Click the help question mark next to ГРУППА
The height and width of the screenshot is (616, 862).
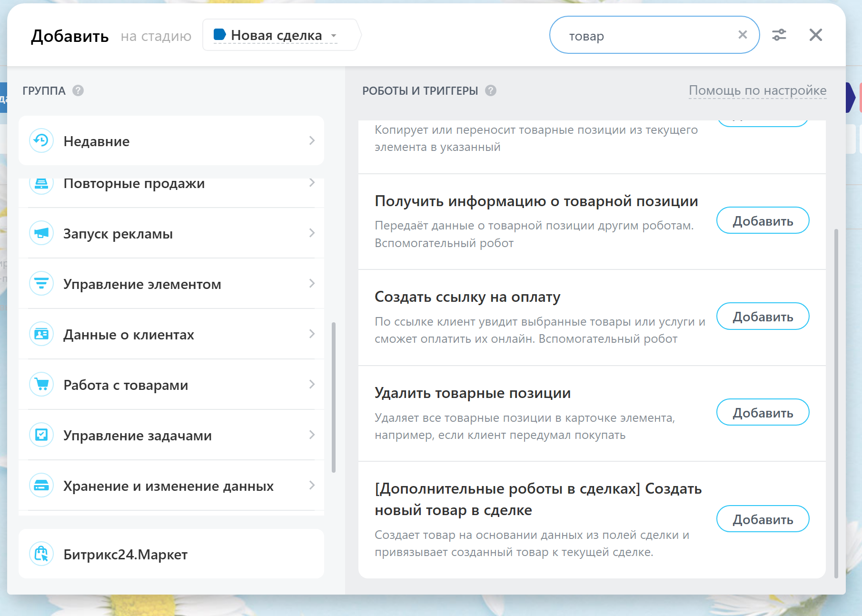click(x=78, y=90)
